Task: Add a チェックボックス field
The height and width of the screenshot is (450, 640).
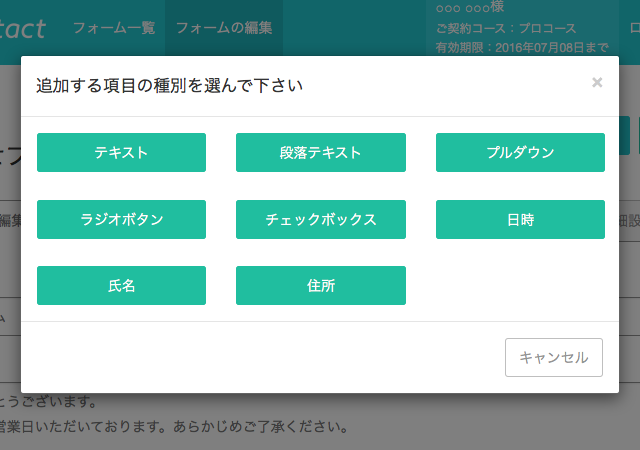Action: pyautogui.click(x=321, y=219)
